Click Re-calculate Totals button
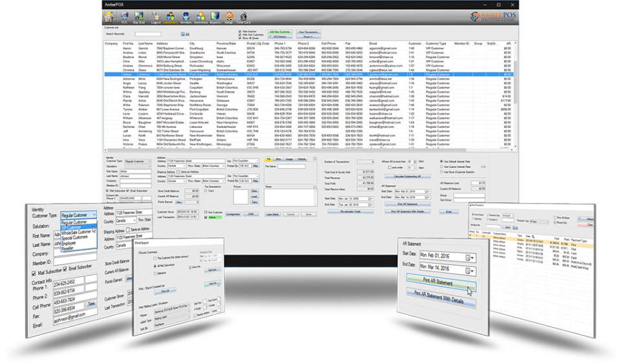 pyautogui.click(x=351, y=211)
